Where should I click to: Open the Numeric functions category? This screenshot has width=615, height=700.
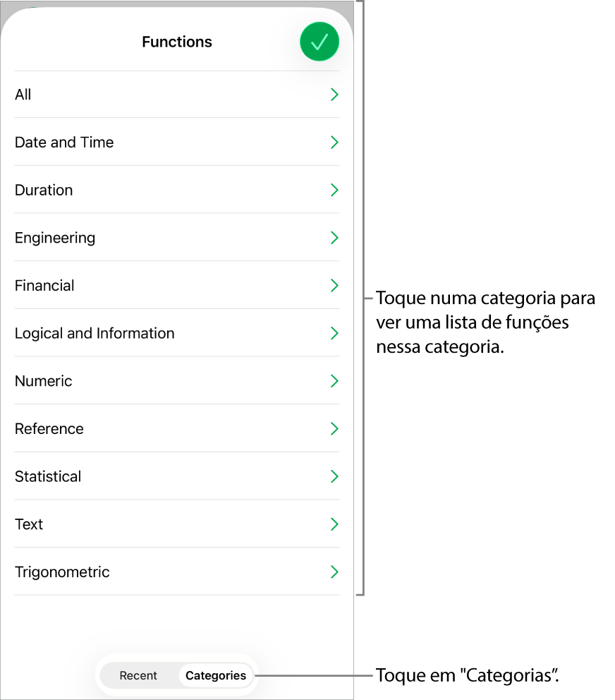tap(176, 381)
